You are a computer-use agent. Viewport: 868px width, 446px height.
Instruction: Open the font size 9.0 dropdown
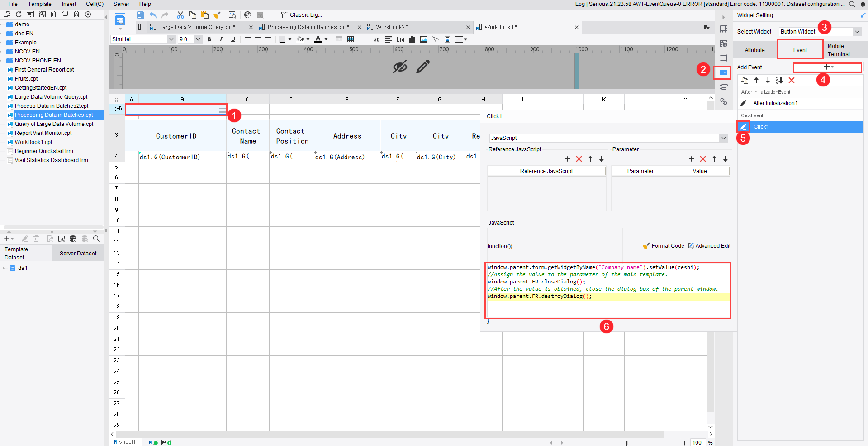(x=198, y=39)
